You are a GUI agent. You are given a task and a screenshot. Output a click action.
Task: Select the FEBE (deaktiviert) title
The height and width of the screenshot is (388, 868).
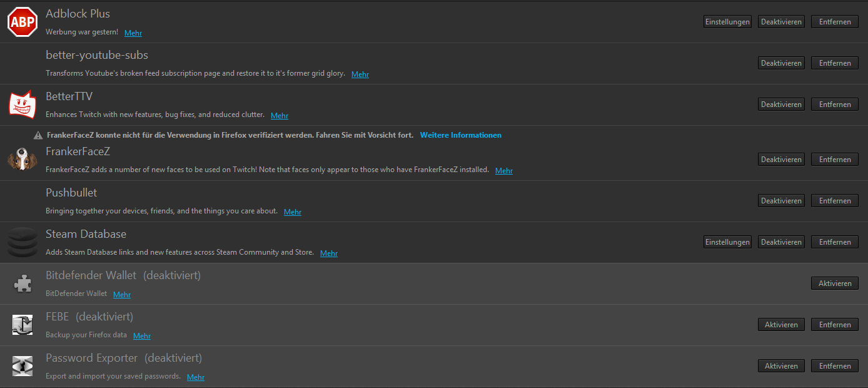pyautogui.click(x=89, y=317)
